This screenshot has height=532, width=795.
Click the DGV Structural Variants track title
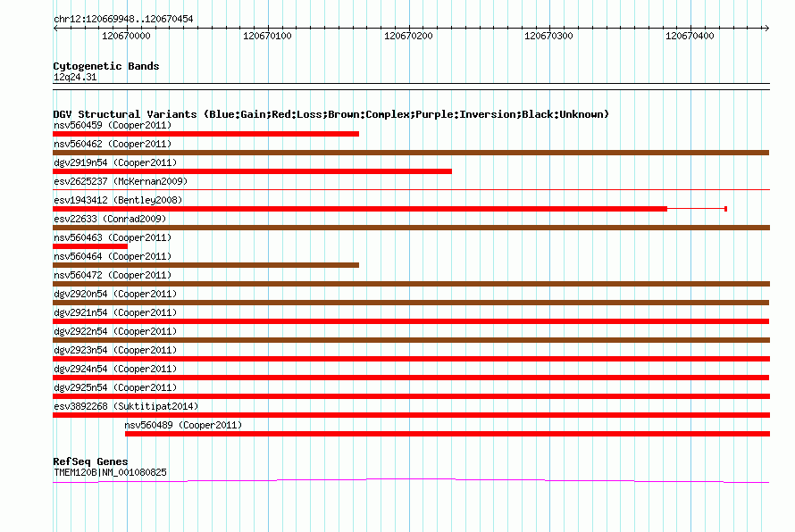(331, 114)
